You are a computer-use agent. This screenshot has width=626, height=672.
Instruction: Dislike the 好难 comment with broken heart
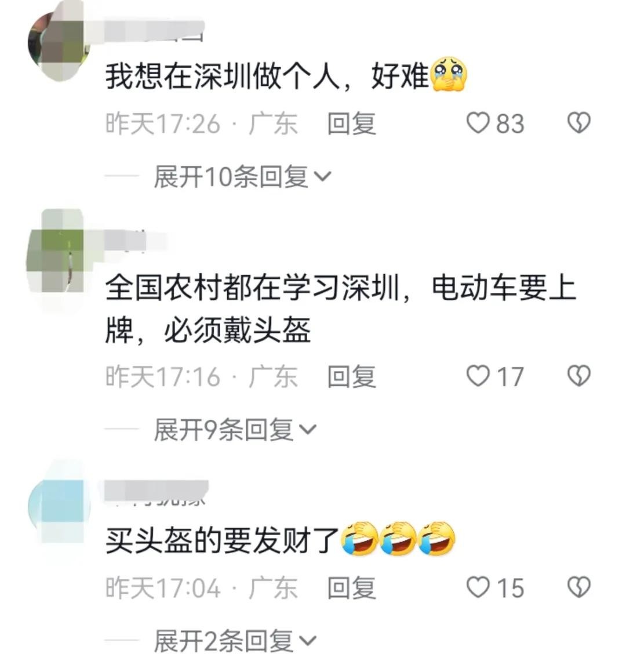click(x=579, y=123)
